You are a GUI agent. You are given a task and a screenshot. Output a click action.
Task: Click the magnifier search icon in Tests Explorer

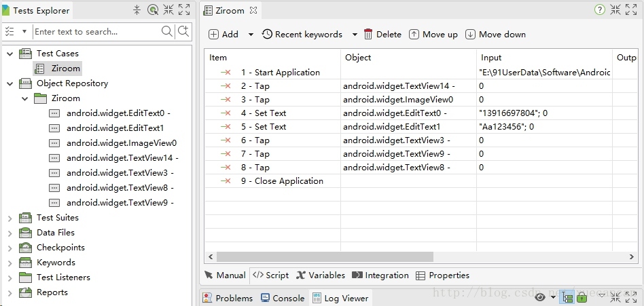click(x=166, y=31)
